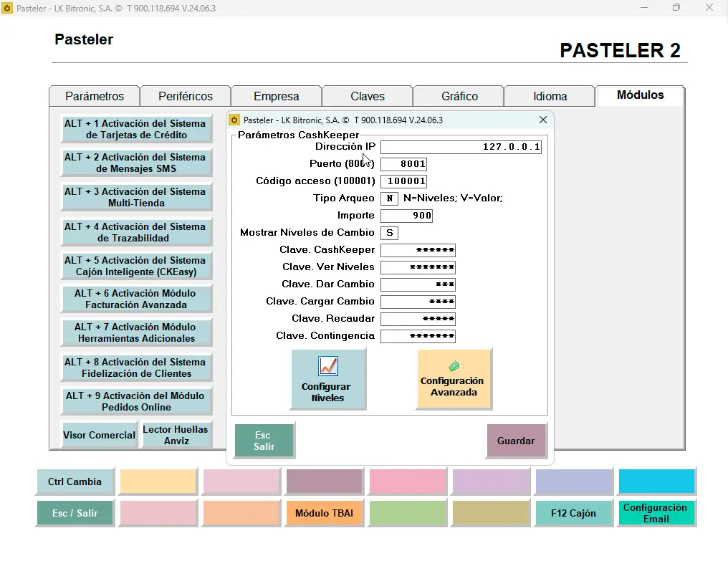Activate ALT + 2 Sistema de Mensajes SMS
Screen dimensions: 728x561
pyautogui.click(x=136, y=163)
